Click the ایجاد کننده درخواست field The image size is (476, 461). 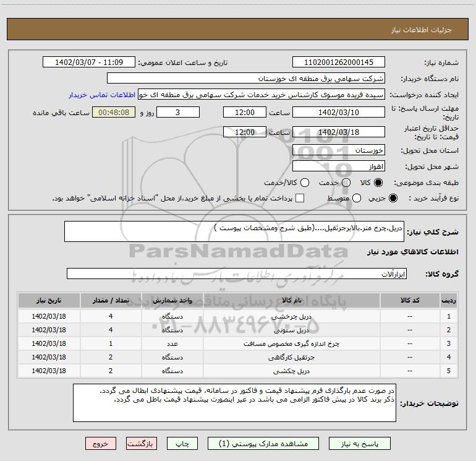click(261, 95)
